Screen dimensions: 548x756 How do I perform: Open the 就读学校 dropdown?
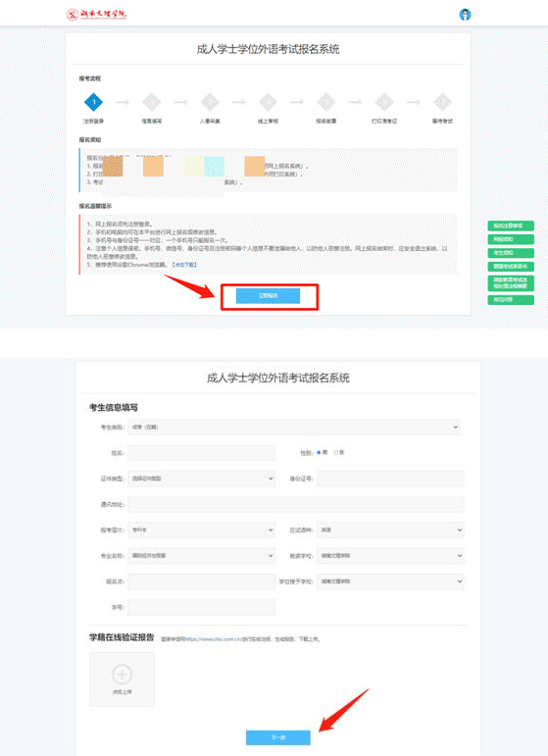tap(390, 556)
